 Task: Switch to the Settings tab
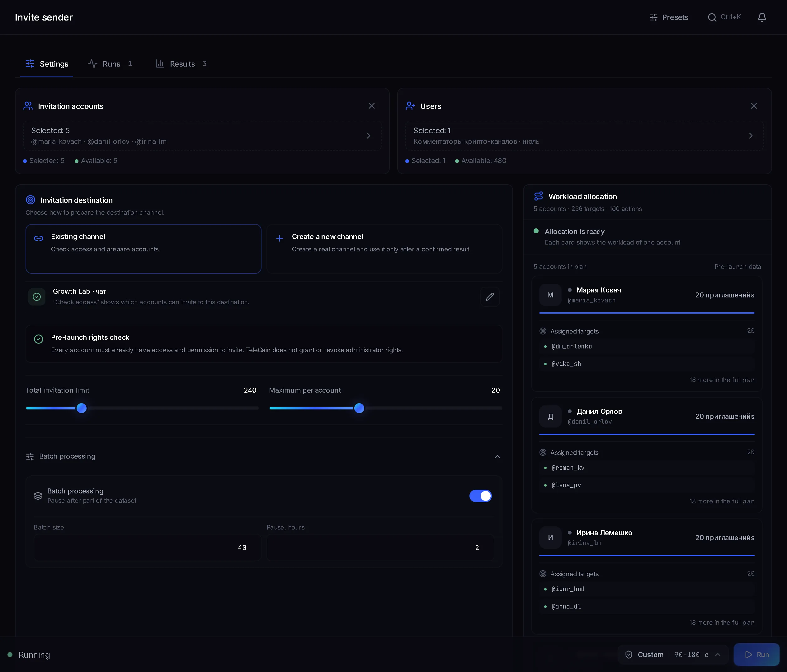click(x=46, y=64)
